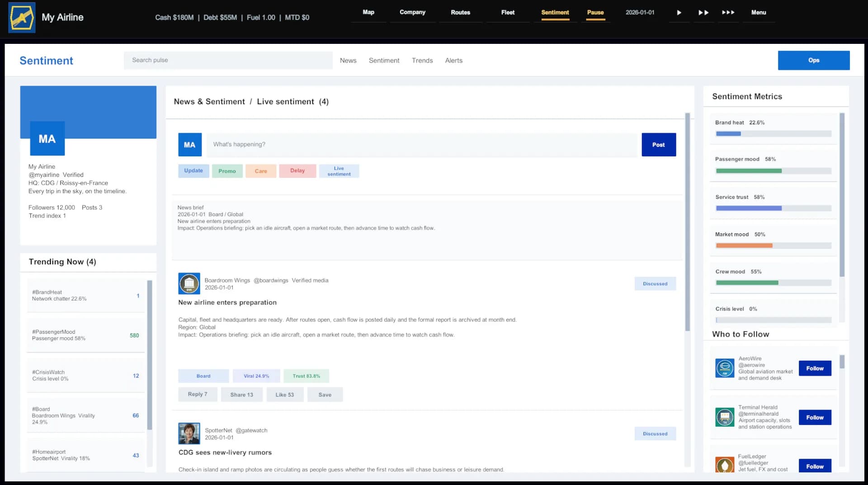Switch to the News sub-tab

[348, 61]
